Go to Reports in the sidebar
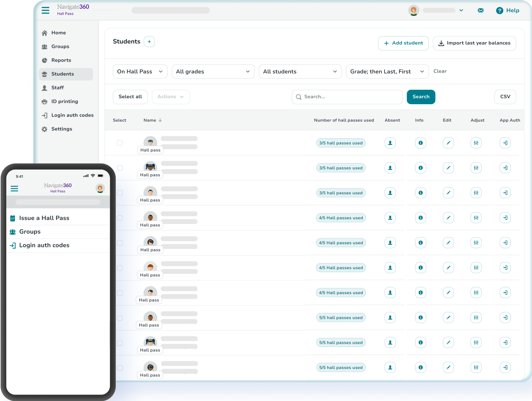The height and width of the screenshot is (401, 532). coord(61,60)
